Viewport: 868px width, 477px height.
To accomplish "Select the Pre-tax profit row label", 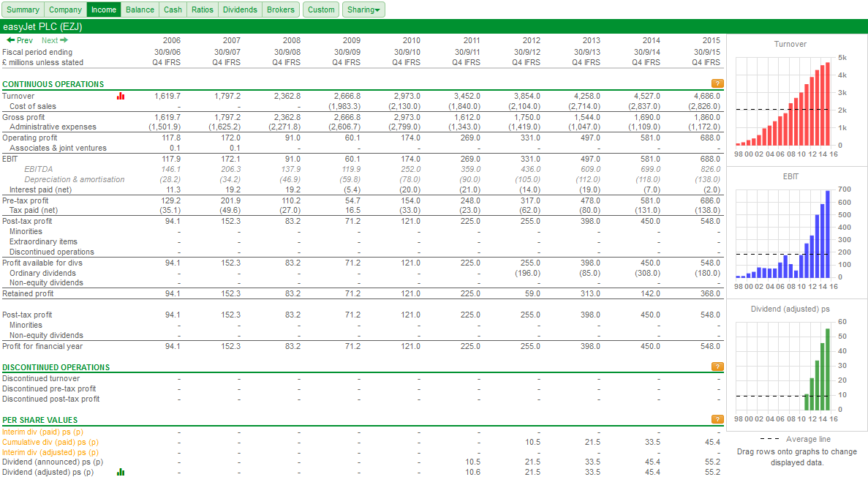I will click(x=26, y=200).
